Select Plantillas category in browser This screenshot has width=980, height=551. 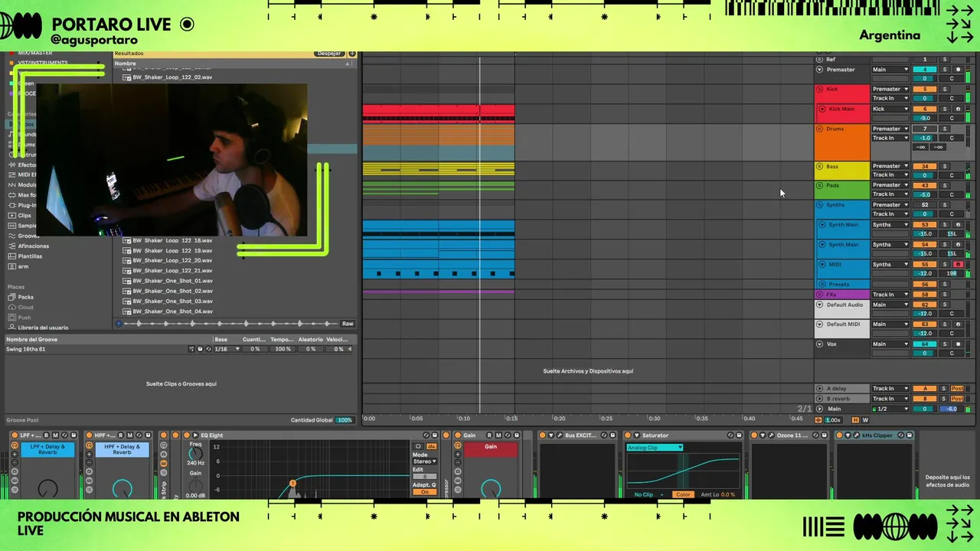point(30,256)
